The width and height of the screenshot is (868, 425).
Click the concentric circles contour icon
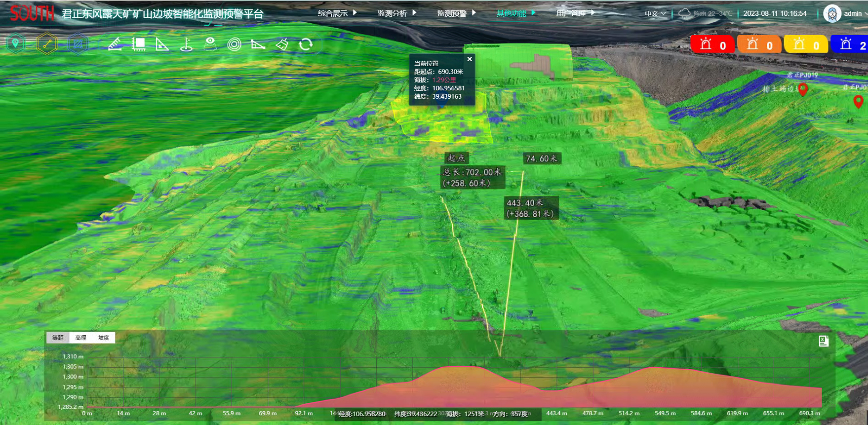point(234,44)
